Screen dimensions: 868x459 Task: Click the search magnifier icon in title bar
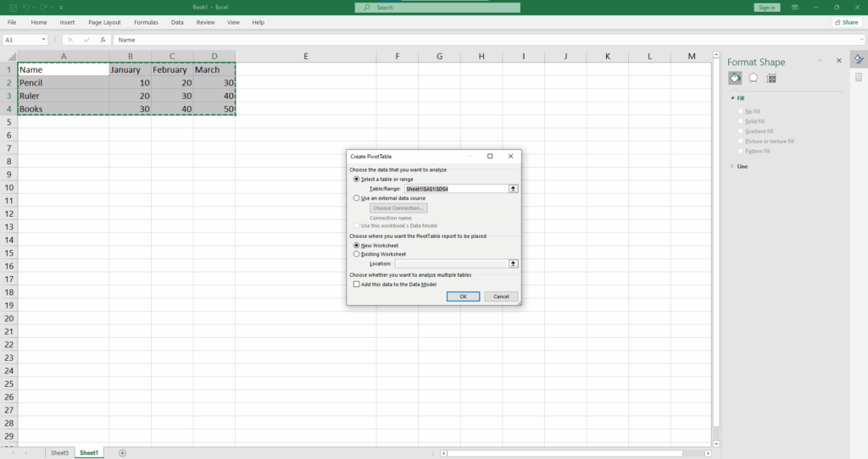366,8
